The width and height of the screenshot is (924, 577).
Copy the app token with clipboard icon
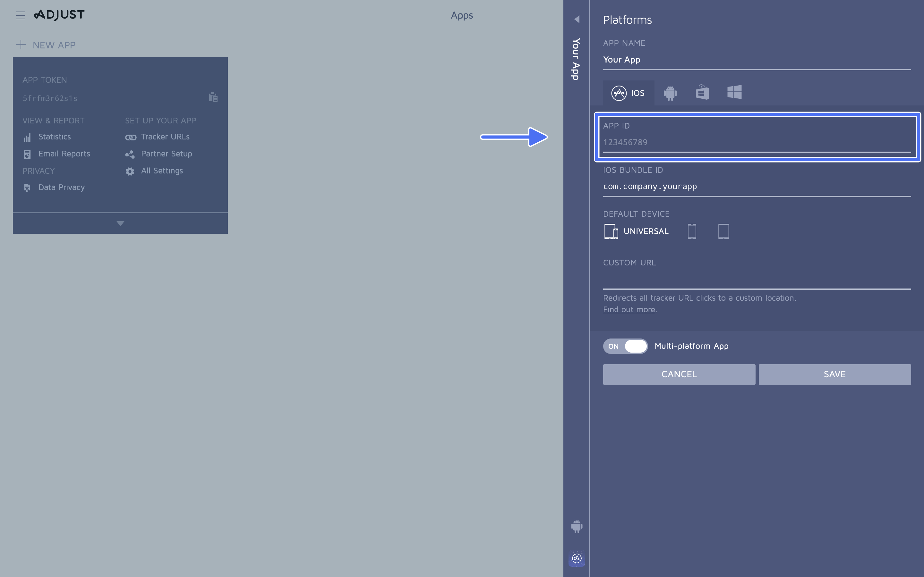click(213, 97)
